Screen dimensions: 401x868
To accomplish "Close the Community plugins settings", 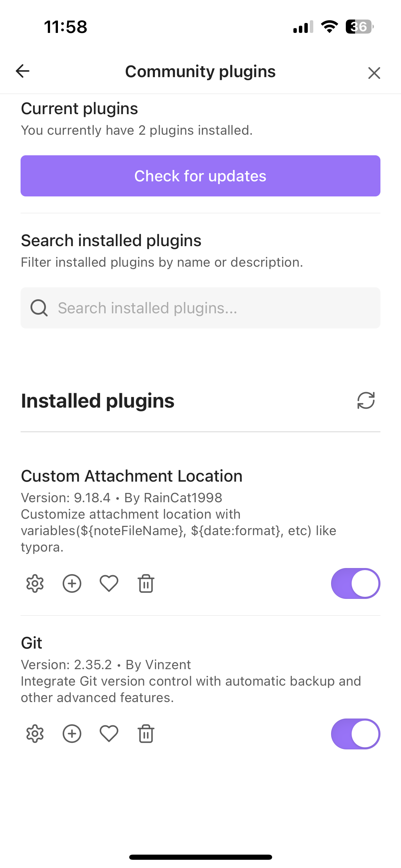I will tap(374, 73).
